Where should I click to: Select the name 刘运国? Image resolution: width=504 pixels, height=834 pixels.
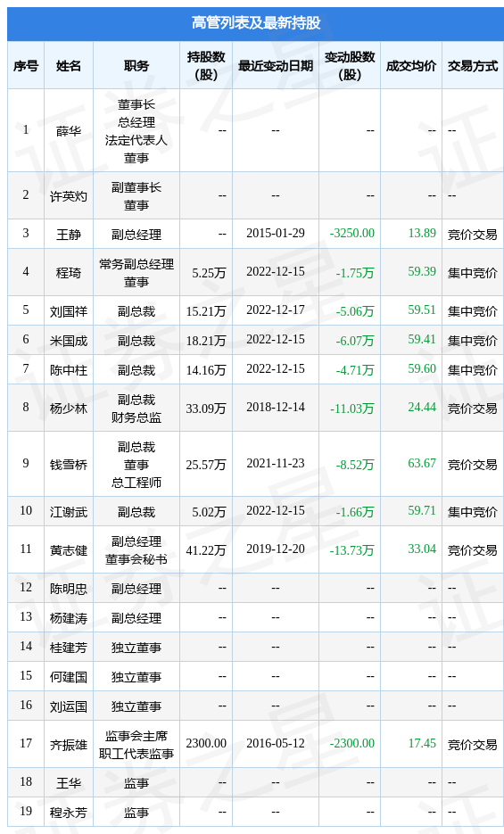(x=69, y=706)
